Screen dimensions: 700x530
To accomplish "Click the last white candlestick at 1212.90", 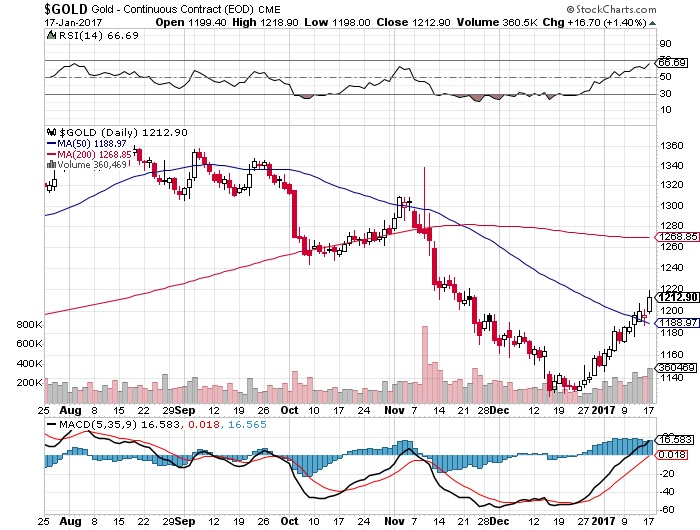I will coord(649,304).
